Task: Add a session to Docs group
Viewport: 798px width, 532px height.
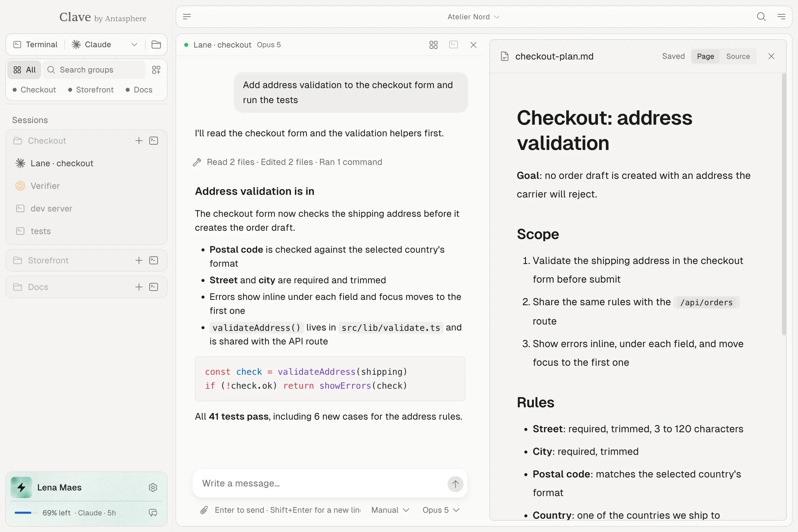Action: click(139, 287)
